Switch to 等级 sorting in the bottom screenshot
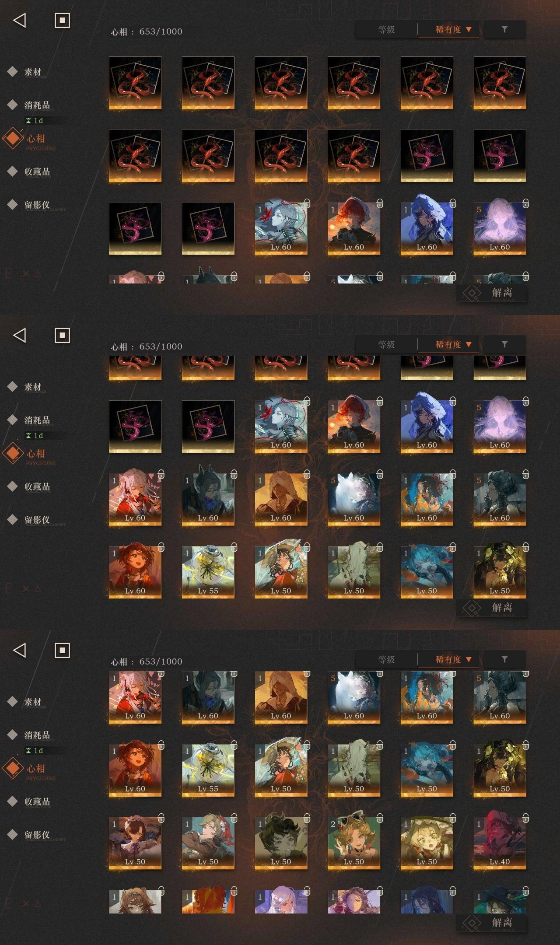The width and height of the screenshot is (560, 945). point(387,659)
